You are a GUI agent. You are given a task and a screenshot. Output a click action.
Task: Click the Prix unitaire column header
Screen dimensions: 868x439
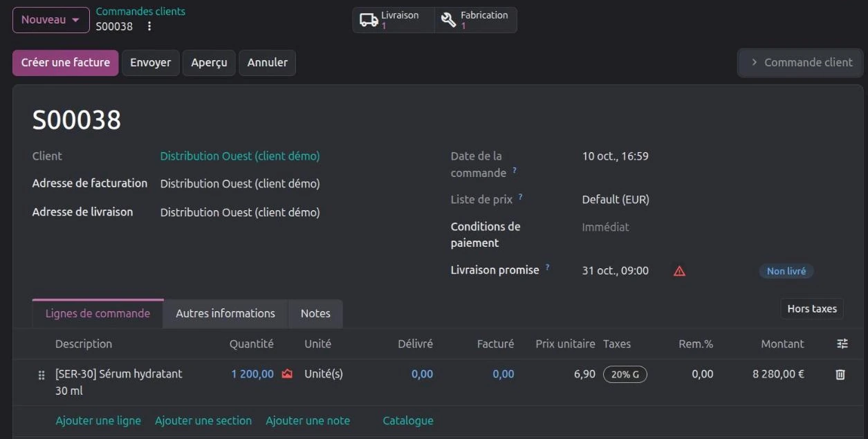(565, 344)
